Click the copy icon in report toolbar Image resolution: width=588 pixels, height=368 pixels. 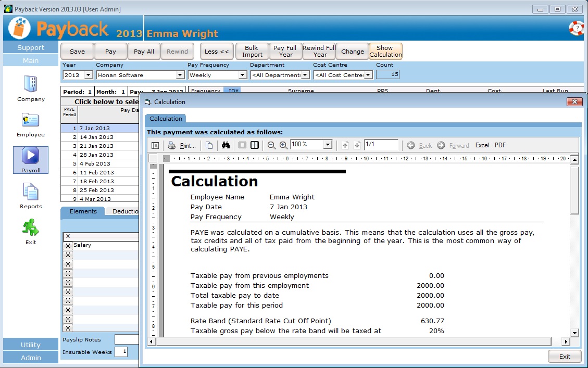tap(209, 145)
